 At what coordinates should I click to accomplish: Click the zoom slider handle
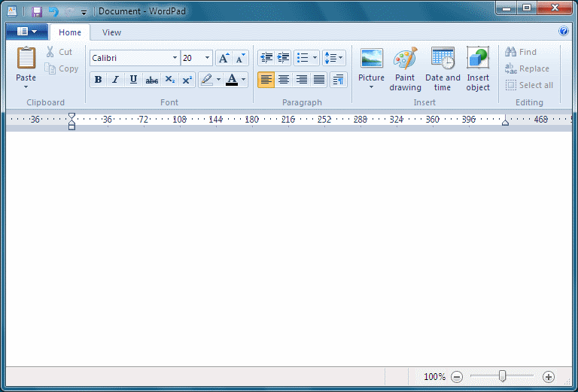502,376
